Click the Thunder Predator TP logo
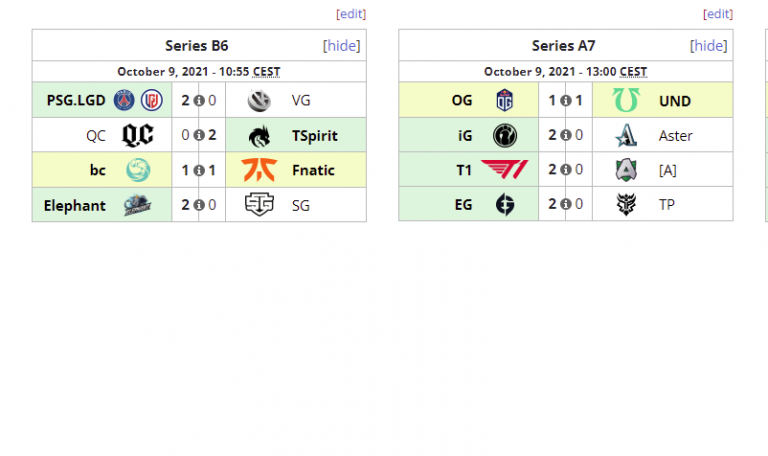Viewport: 768px width, 456px height. 627,205
